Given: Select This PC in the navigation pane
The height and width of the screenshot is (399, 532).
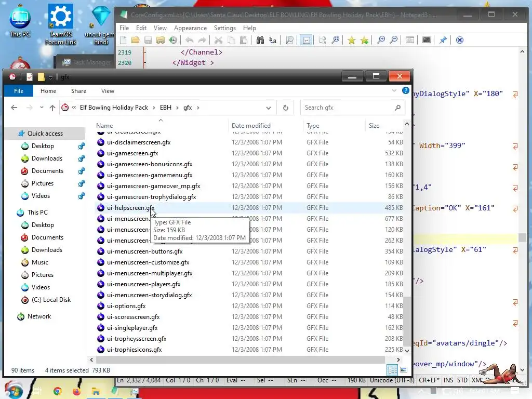Looking at the screenshot, I should tap(37, 212).
